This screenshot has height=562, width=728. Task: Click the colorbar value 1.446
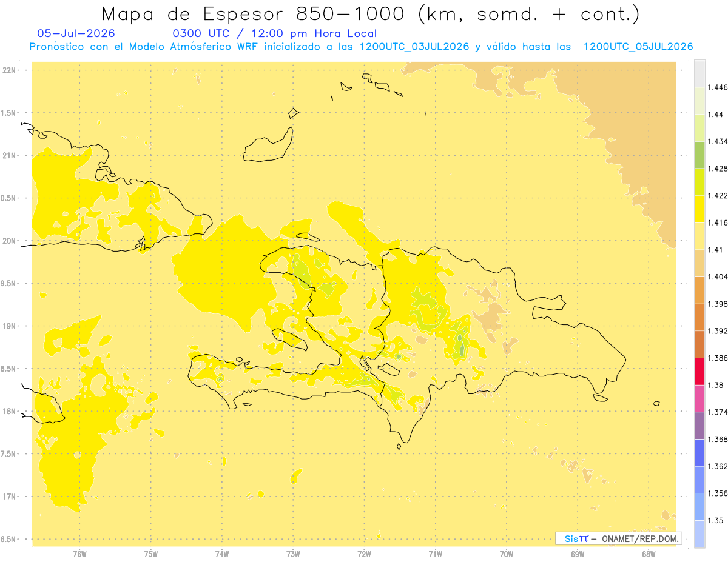[717, 87]
